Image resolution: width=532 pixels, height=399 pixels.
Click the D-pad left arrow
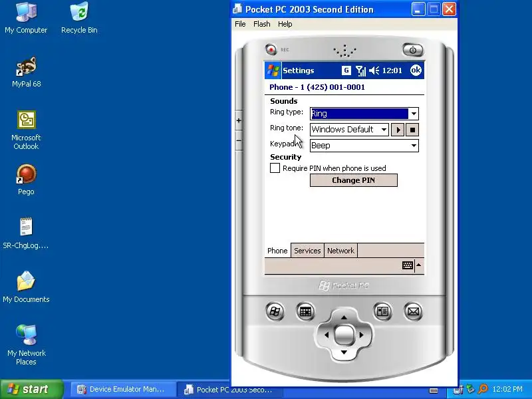326,335
